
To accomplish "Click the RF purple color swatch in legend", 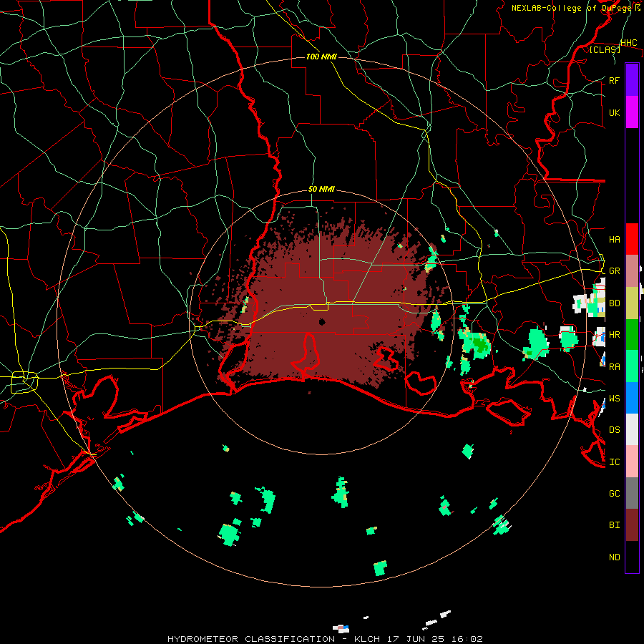I will coord(632,80).
